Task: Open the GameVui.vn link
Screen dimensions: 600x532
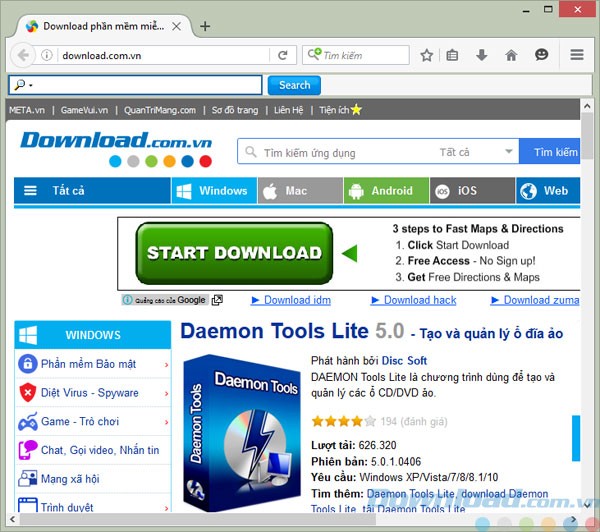Action: point(84,110)
